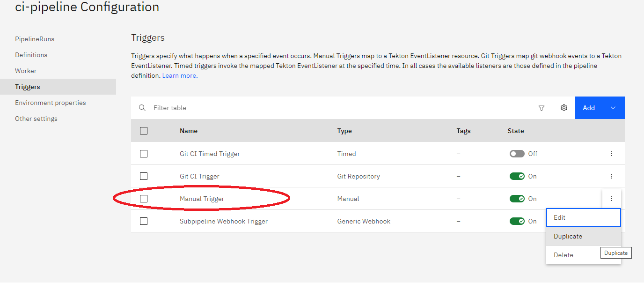Choose Delete from the overflow menu
The image size is (644, 283).
click(563, 255)
